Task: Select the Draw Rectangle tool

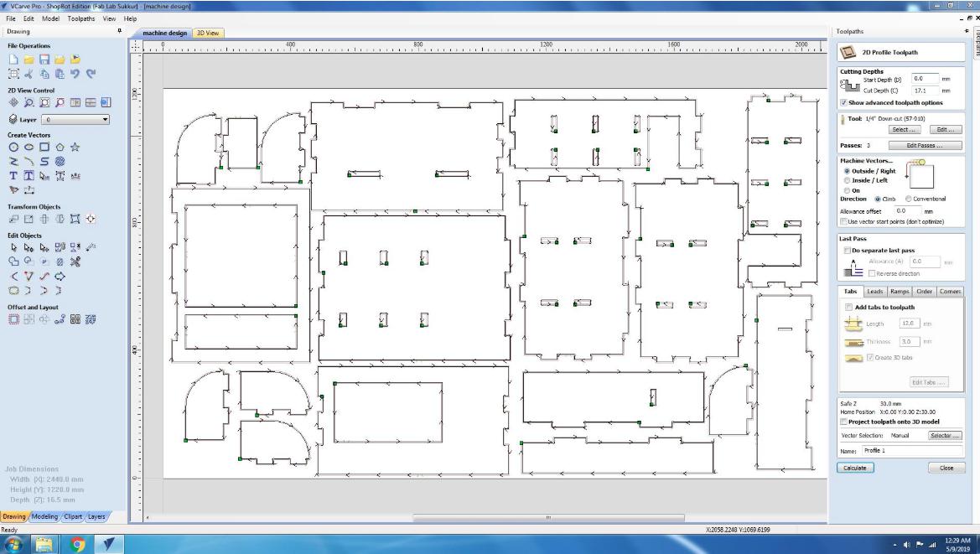Action: [x=44, y=148]
